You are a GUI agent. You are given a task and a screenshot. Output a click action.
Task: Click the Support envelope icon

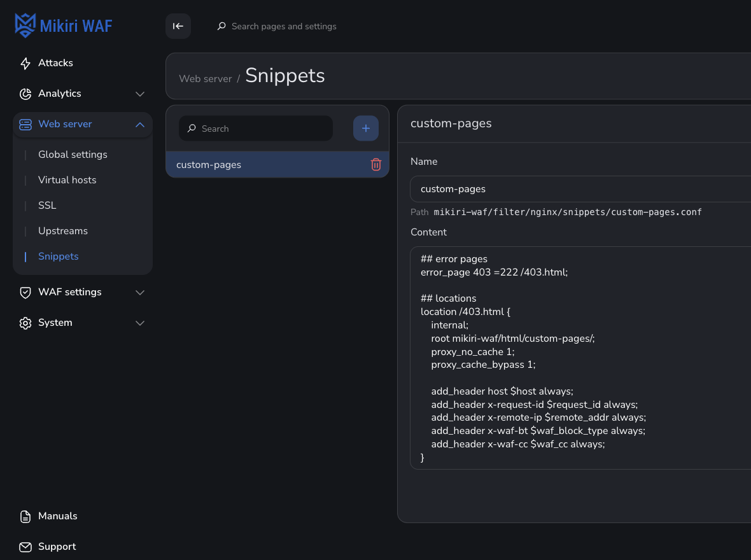coord(25,547)
